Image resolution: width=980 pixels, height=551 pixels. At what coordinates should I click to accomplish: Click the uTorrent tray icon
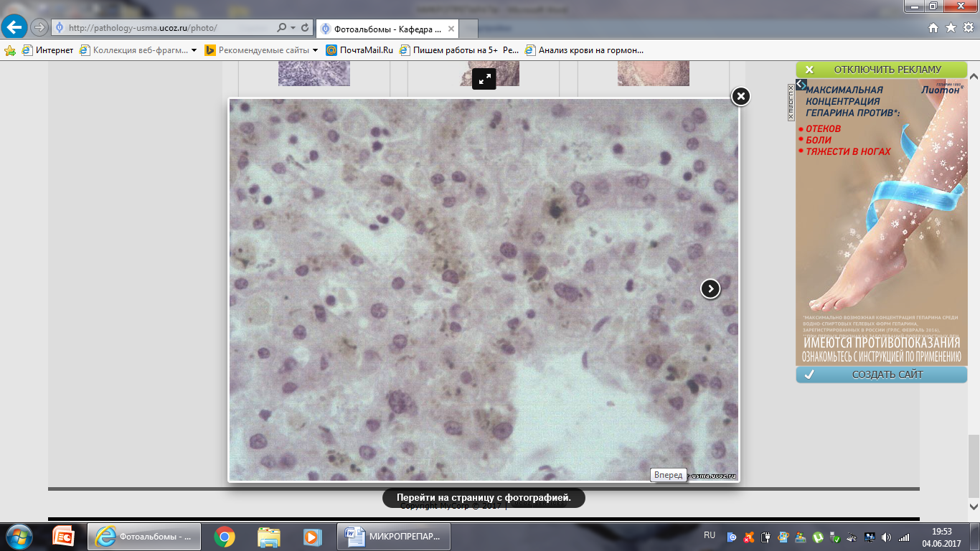(817, 537)
